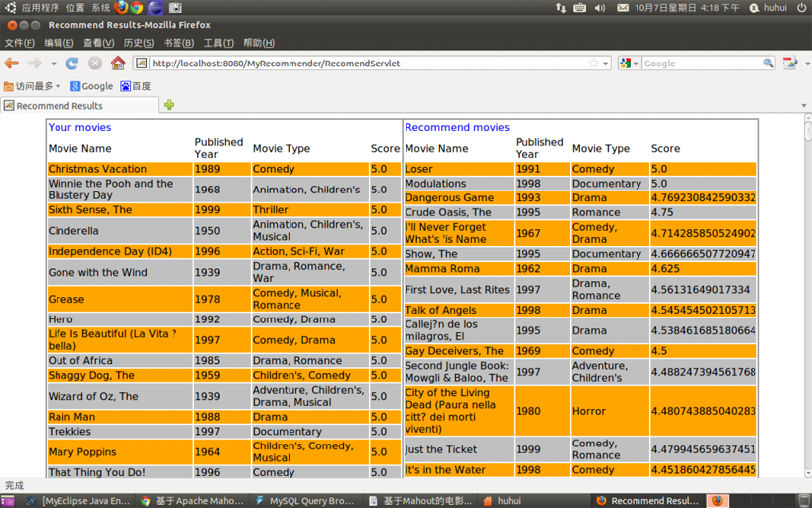
Task: Go to home page icon
Action: 118,63
